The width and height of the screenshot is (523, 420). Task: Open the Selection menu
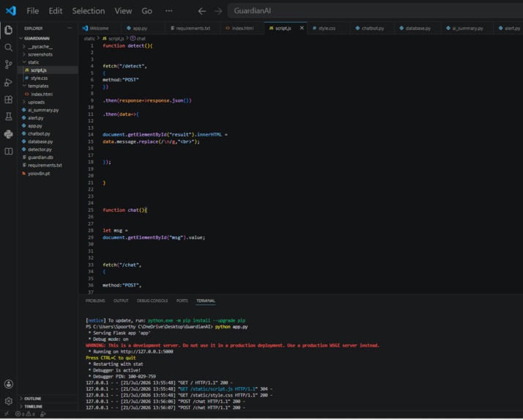tap(89, 11)
